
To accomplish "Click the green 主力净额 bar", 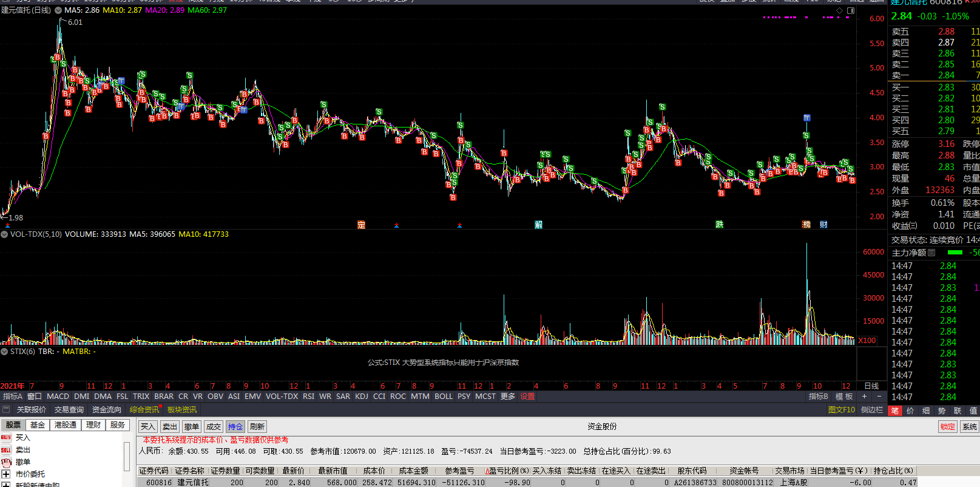I will click(x=955, y=253).
